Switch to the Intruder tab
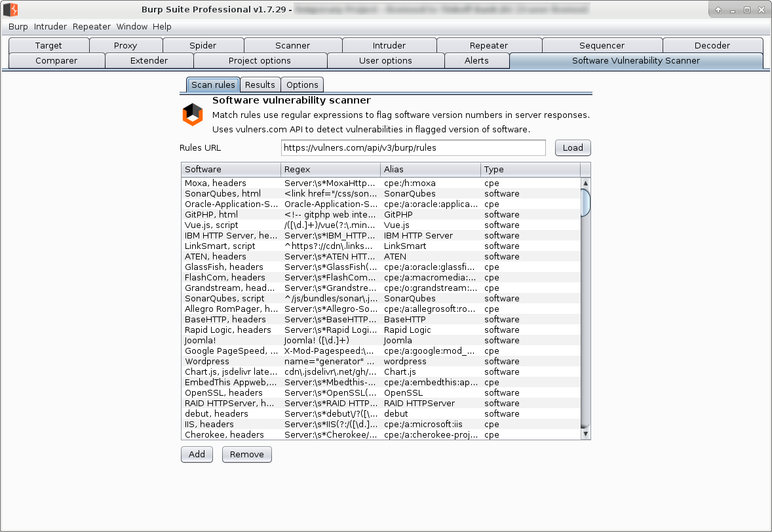Viewport: 772px width, 532px height. 389,45
